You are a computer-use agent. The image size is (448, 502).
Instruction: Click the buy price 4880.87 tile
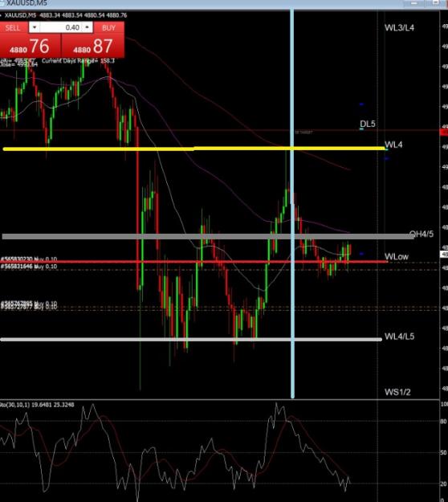pos(93,46)
